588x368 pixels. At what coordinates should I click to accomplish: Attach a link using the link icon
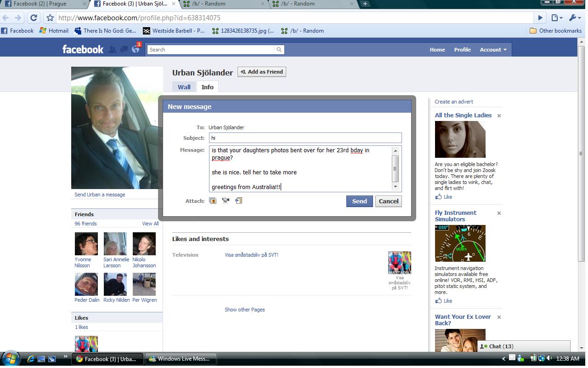[x=238, y=201]
